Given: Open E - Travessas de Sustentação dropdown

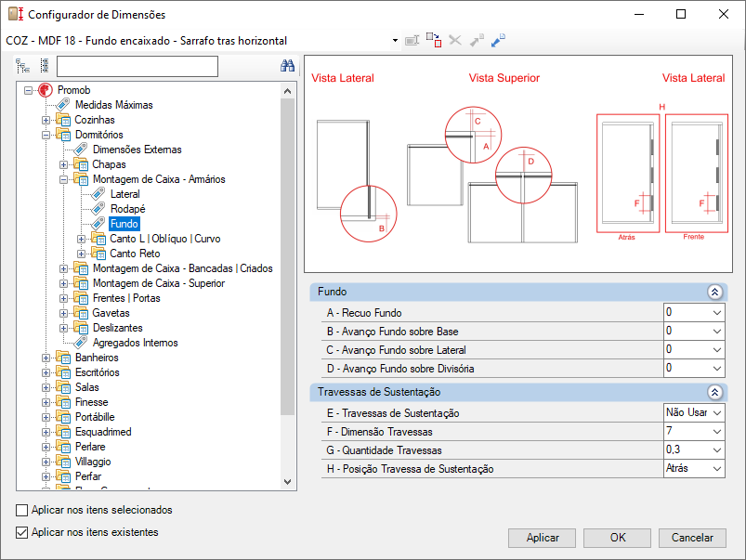Looking at the screenshot, I should click(717, 412).
